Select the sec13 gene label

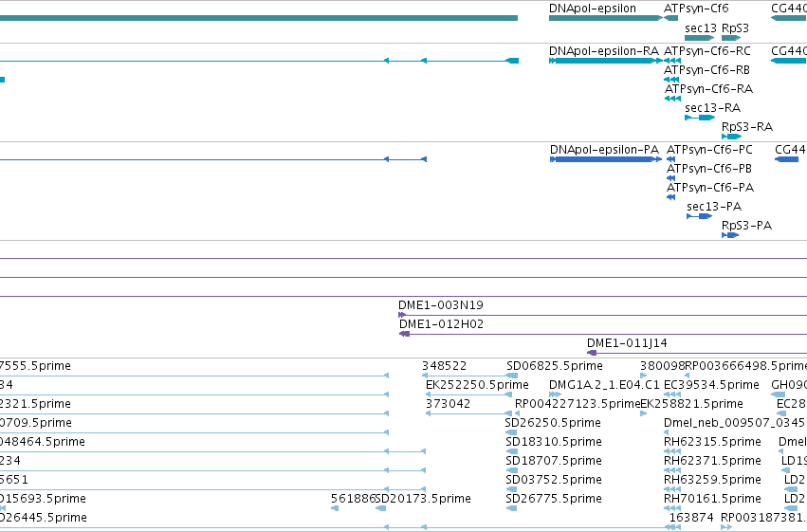tap(701, 28)
